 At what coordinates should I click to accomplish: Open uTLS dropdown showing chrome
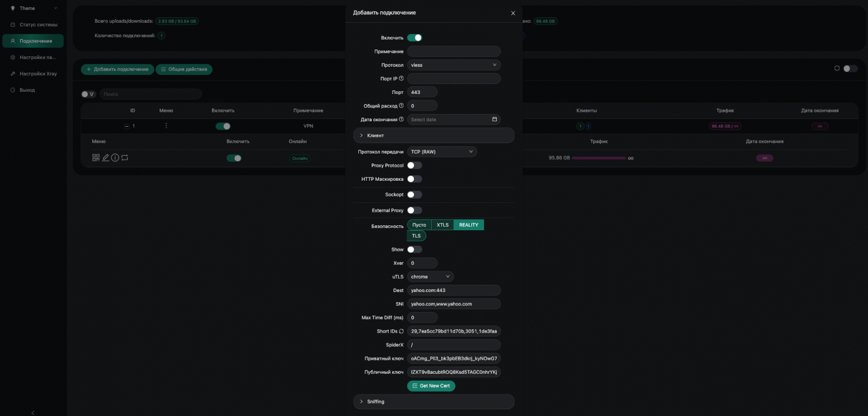point(430,276)
